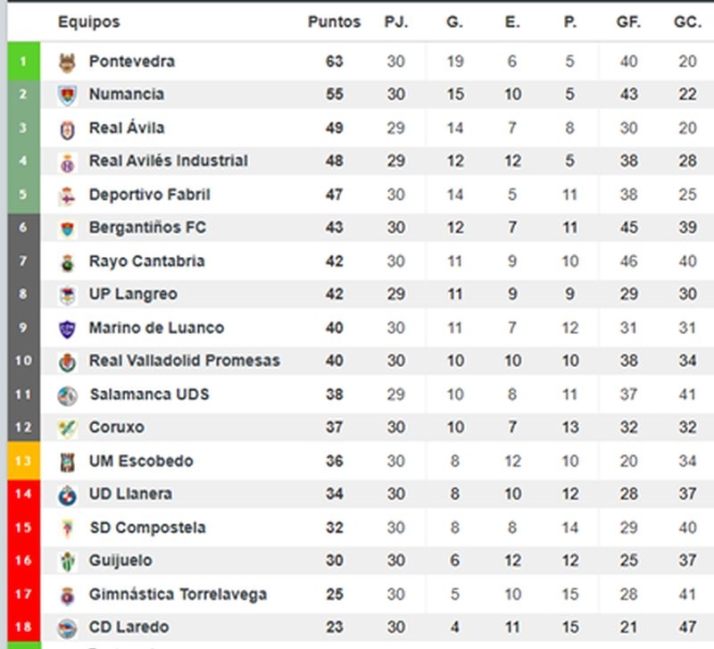The image size is (714, 649).
Task: Click the Deportivo Fabril team badge
Action: (x=67, y=195)
